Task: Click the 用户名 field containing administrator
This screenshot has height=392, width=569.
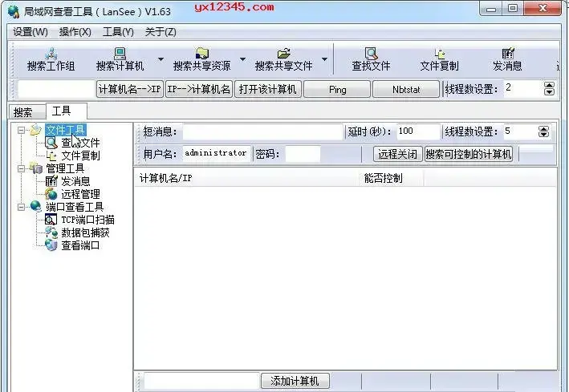Action: tap(216, 154)
